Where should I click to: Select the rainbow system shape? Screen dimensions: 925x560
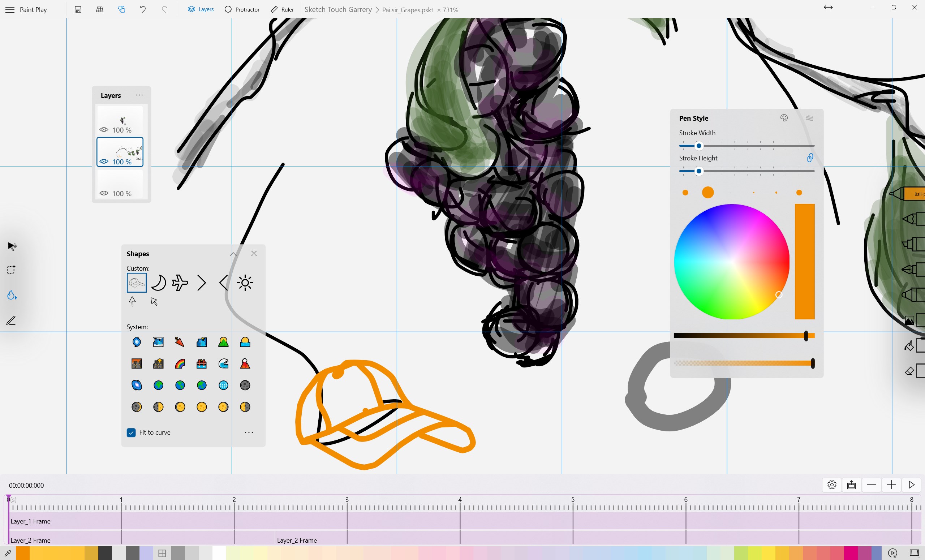180,363
